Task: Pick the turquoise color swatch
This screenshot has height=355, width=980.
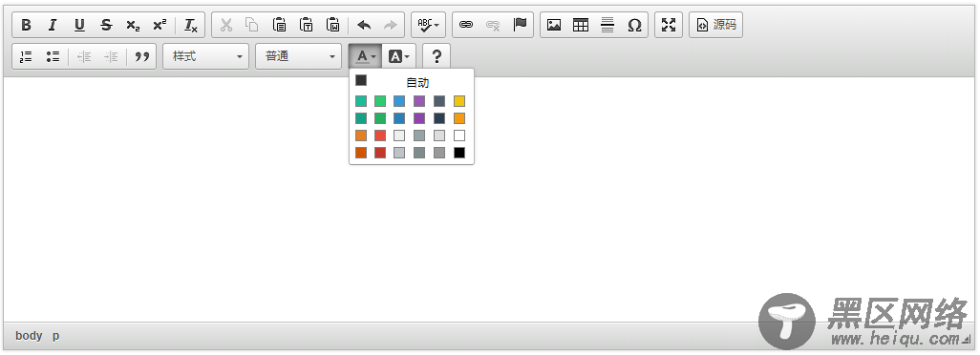Action: pos(361,101)
